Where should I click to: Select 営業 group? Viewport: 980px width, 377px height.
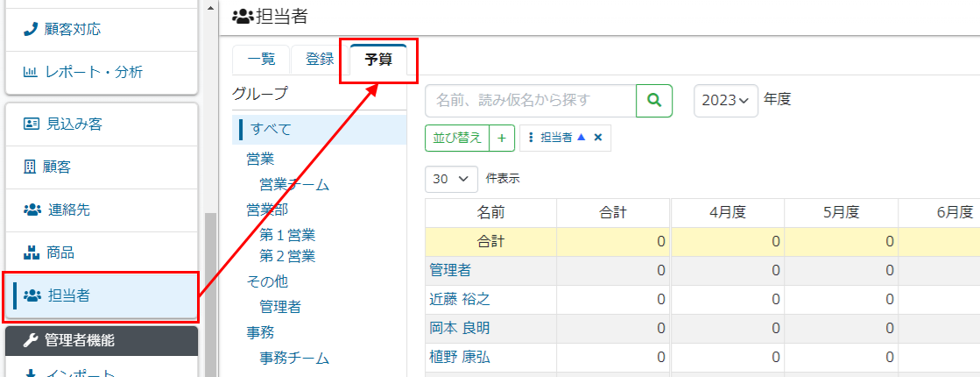(x=260, y=160)
